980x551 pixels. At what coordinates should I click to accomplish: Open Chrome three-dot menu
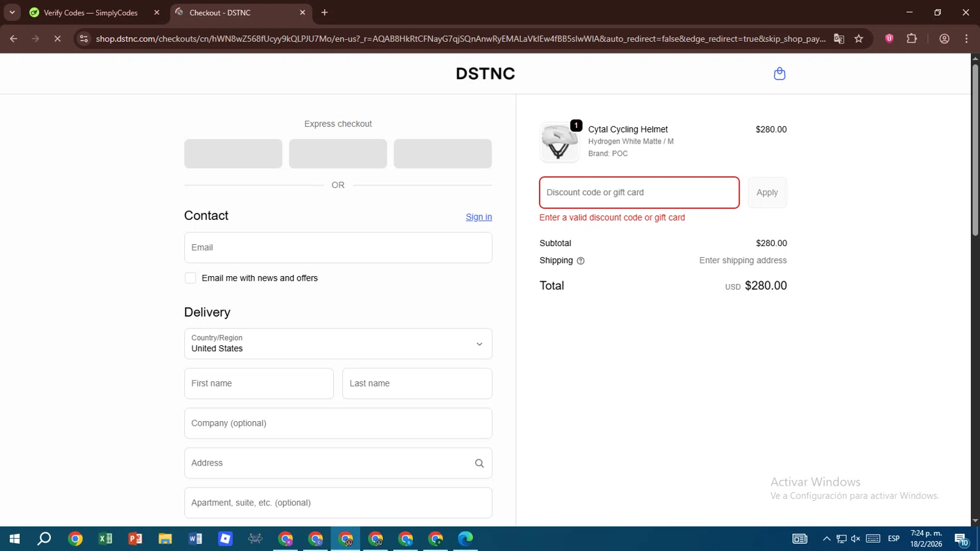[966, 39]
